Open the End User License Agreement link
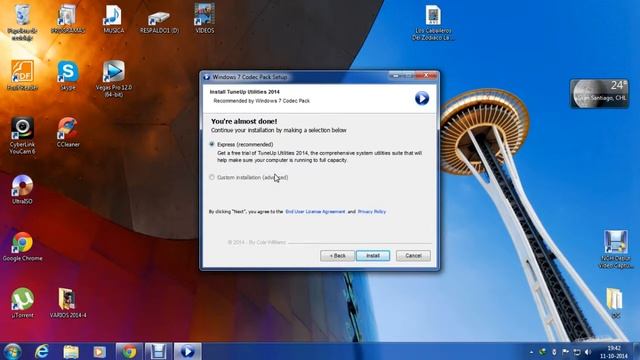The image size is (640, 360). [x=315, y=211]
